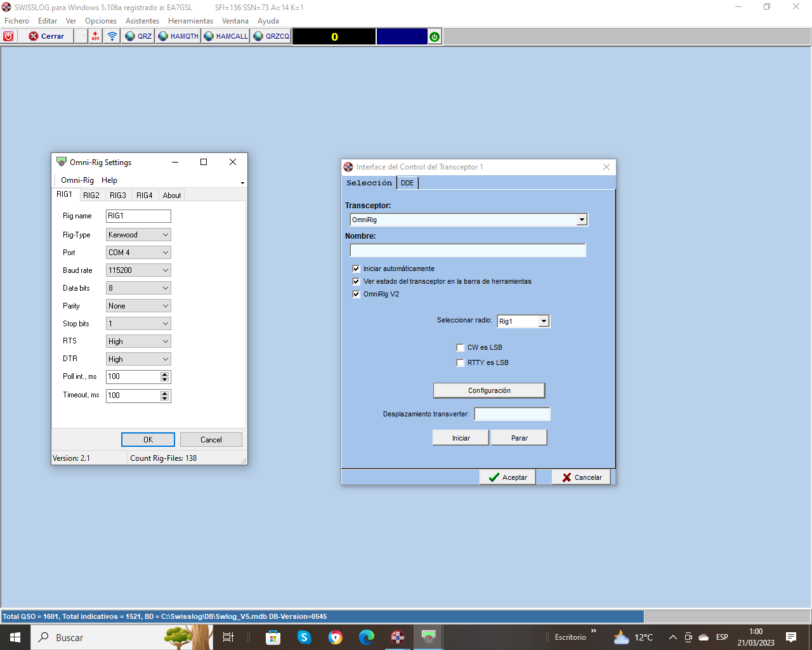
Task: Click the Timeout spinner arrows
Action: [165, 396]
